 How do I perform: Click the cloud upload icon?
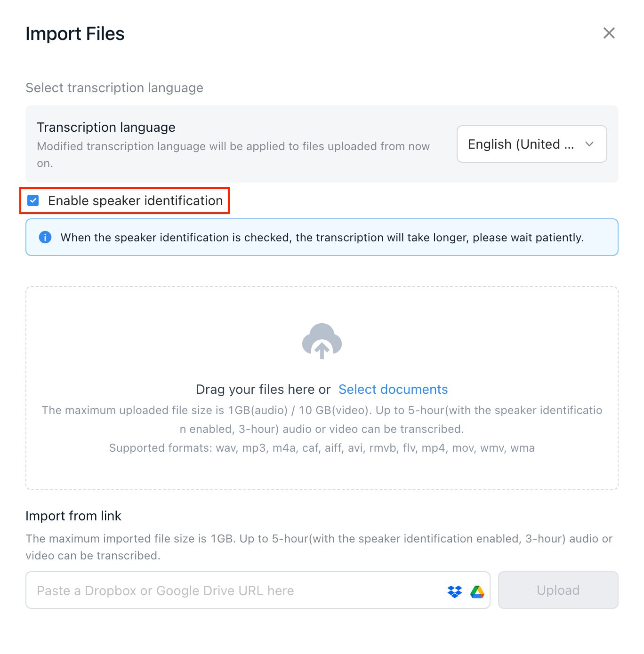point(322,341)
